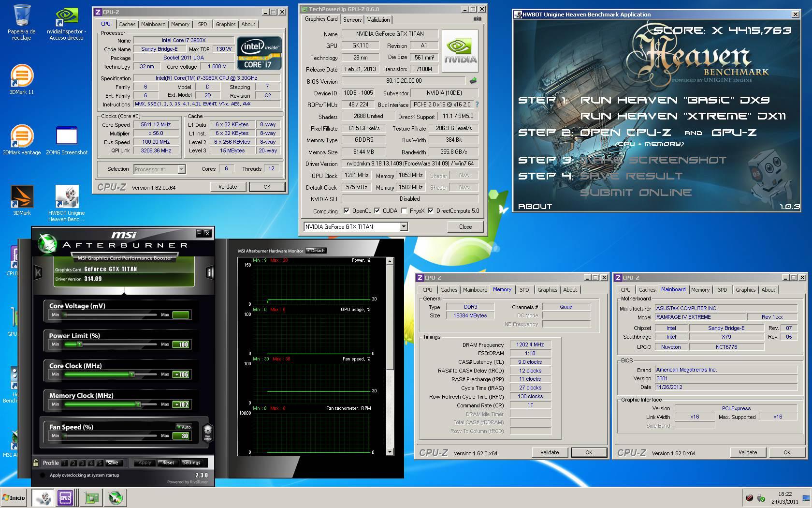Click the Bus Interface question mark icon

click(x=477, y=105)
